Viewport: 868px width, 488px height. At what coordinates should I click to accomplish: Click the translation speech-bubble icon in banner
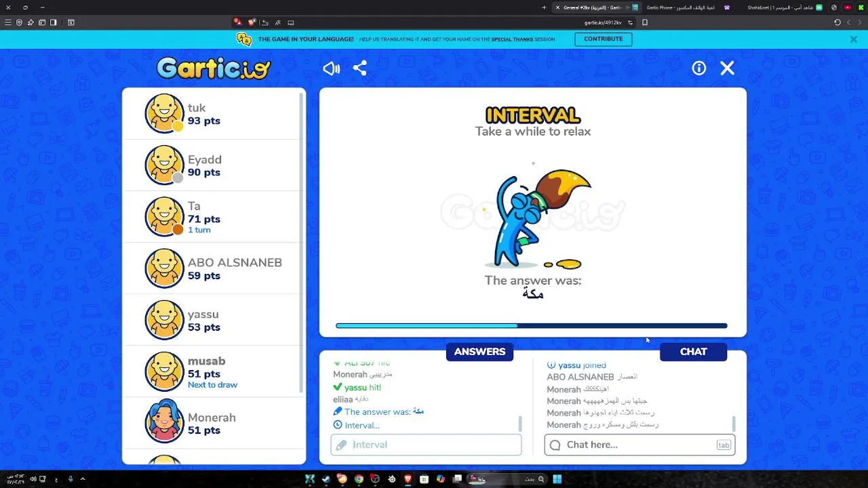coord(244,39)
